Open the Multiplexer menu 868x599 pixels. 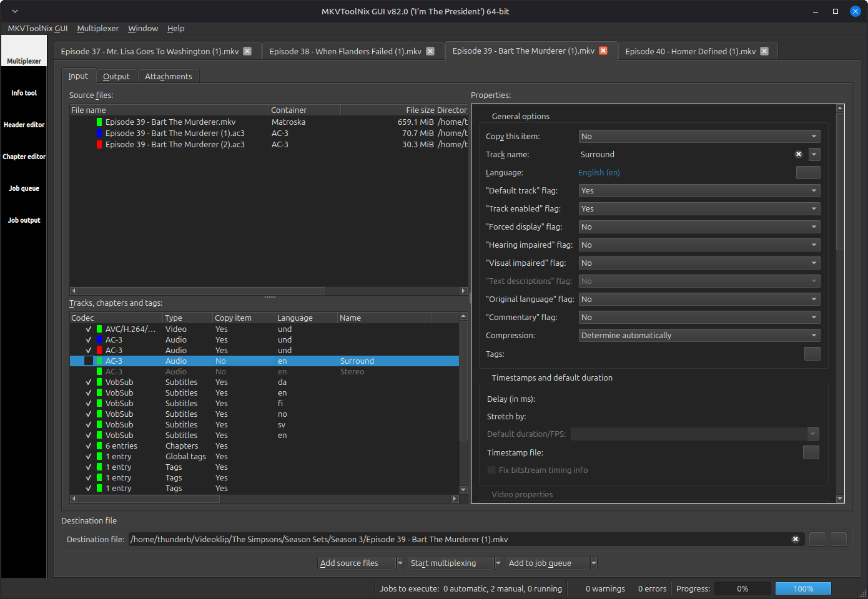tap(97, 28)
